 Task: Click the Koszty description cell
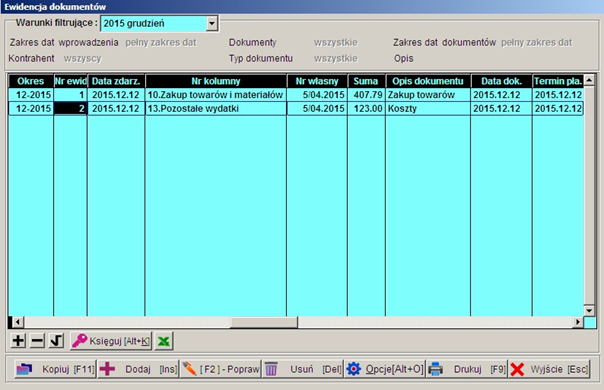428,109
